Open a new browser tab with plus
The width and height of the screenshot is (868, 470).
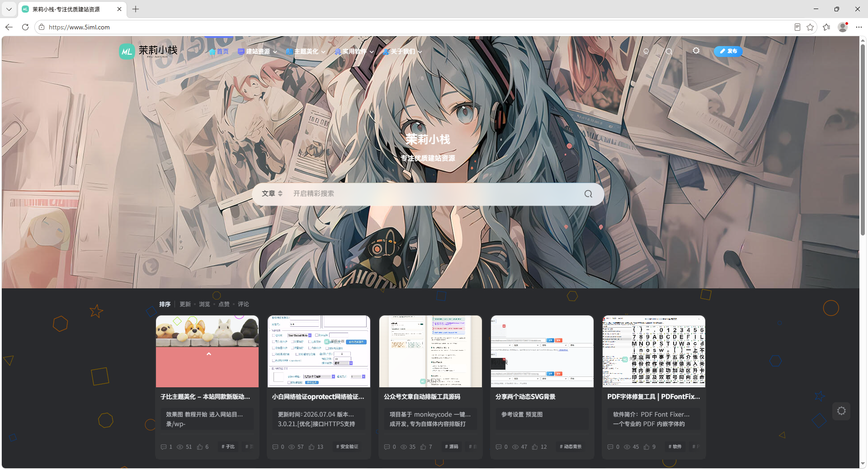point(136,9)
